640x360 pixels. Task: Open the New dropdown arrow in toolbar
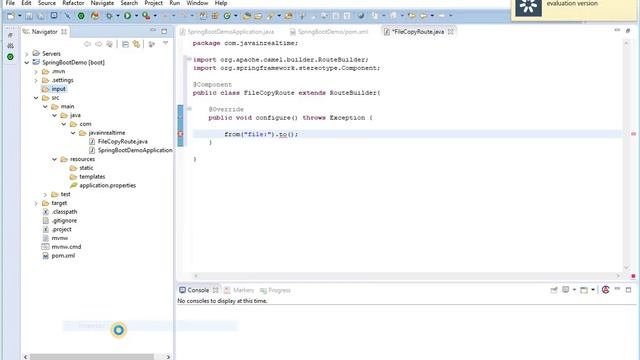click(20, 16)
